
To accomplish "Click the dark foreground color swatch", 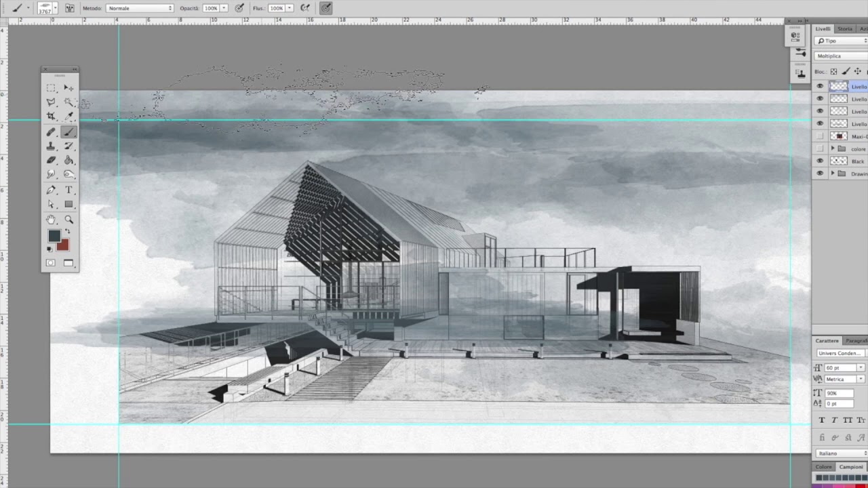I will point(54,236).
